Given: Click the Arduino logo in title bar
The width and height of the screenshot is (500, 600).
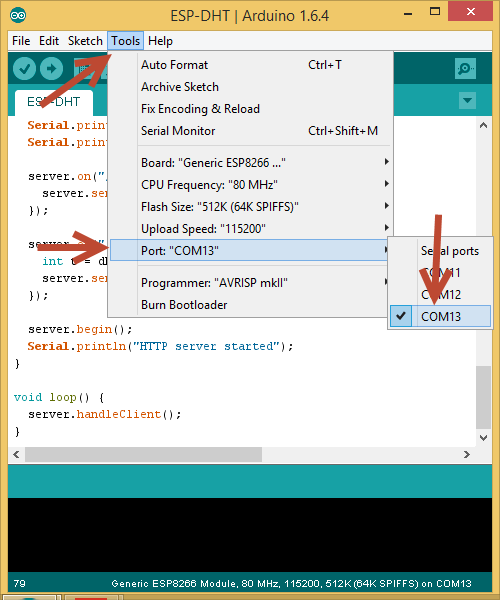Looking at the screenshot, I should pos(18,16).
